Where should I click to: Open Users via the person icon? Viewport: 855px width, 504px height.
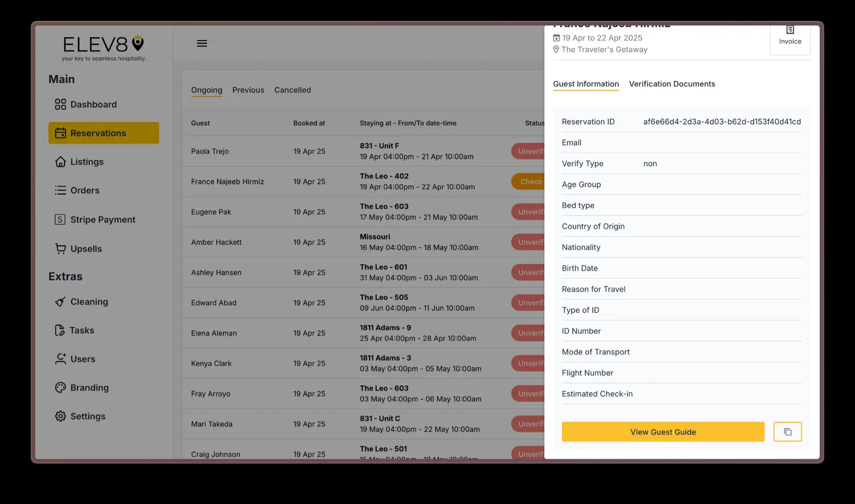click(x=60, y=359)
